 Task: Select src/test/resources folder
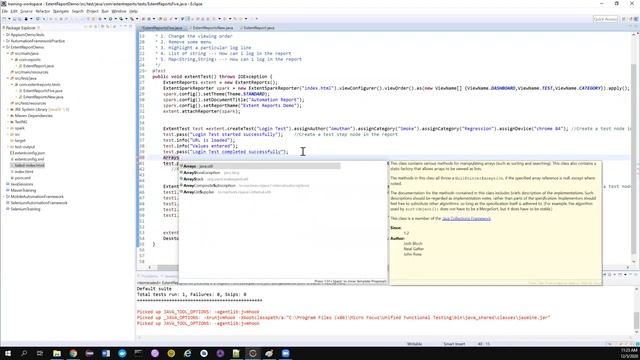[x=30, y=103]
